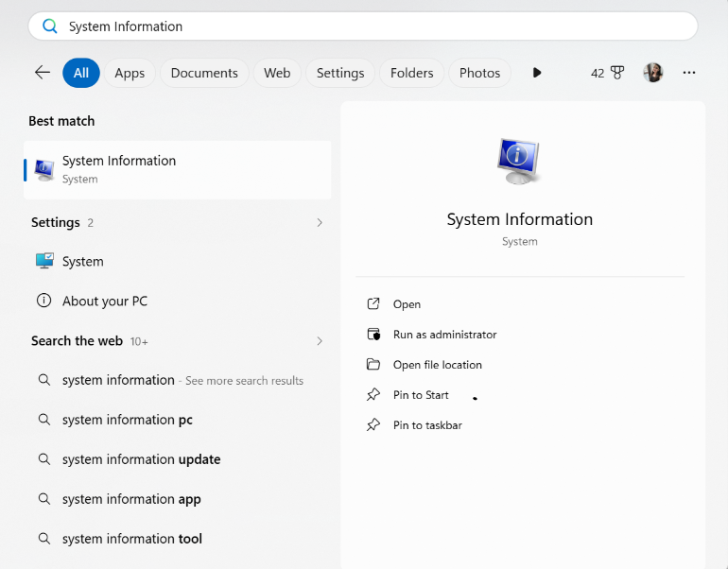Expand the Settings results chevron
This screenshot has width=728, height=569.
(x=320, y=222)
